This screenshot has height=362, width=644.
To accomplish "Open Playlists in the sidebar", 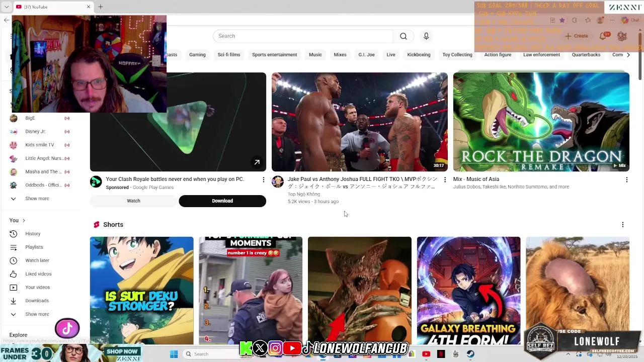I will (x=34, y=247).
